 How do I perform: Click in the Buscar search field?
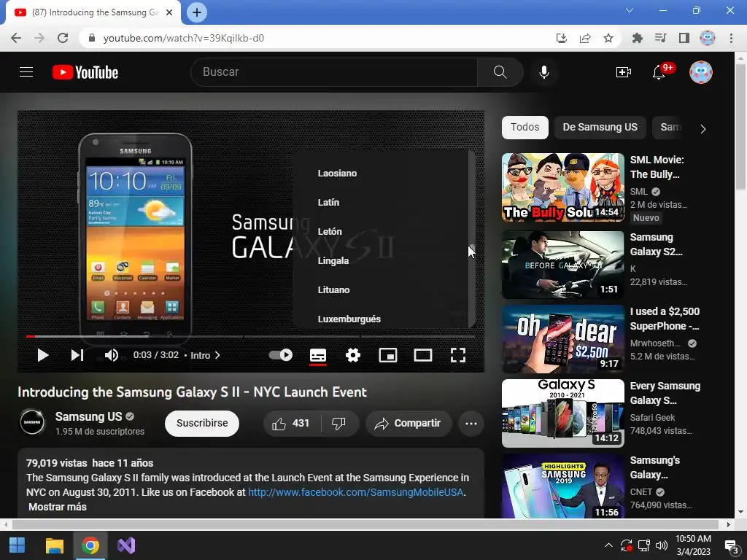tap(333, 72)
